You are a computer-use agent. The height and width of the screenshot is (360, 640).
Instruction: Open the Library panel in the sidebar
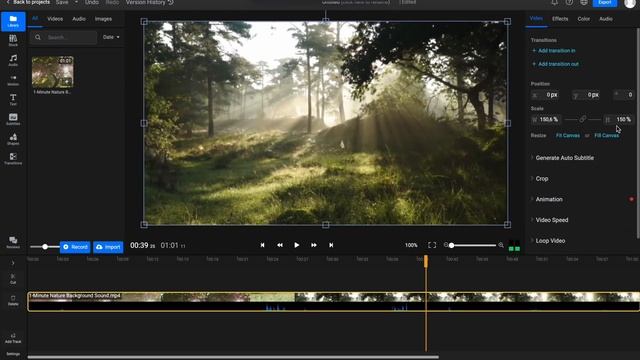pos(13,21)
